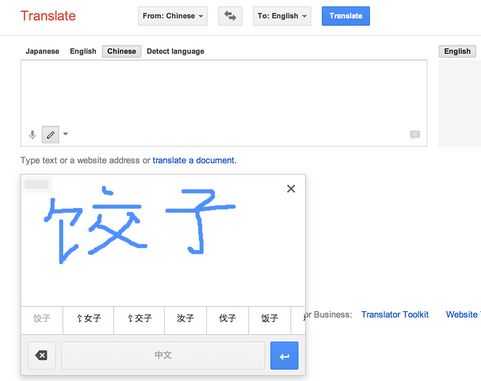Open the From: Chinese dropdown
The width and height of the screenshot is (481, 381).
pyautogui.click(x=173, y=16)
